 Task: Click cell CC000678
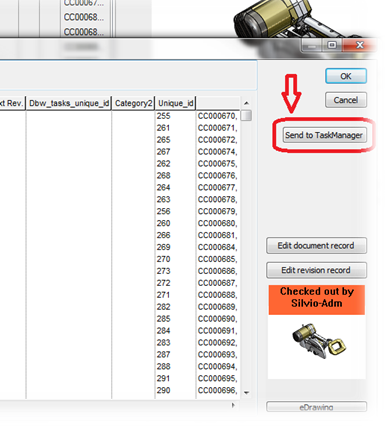218,200
